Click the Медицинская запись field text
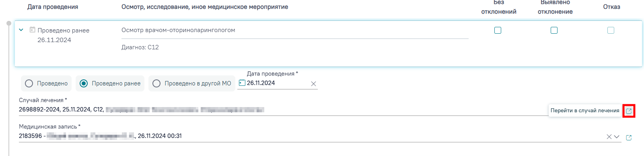Viewport: 644px width, 156px height. coord(100,136)
